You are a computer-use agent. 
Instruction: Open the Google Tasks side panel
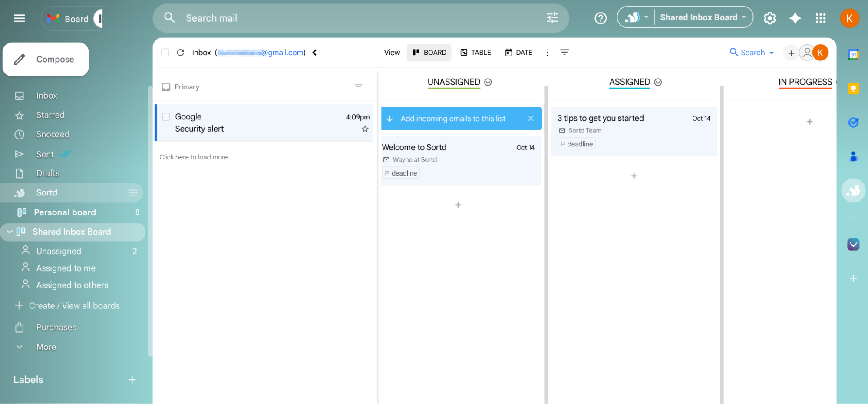[853, 123]
